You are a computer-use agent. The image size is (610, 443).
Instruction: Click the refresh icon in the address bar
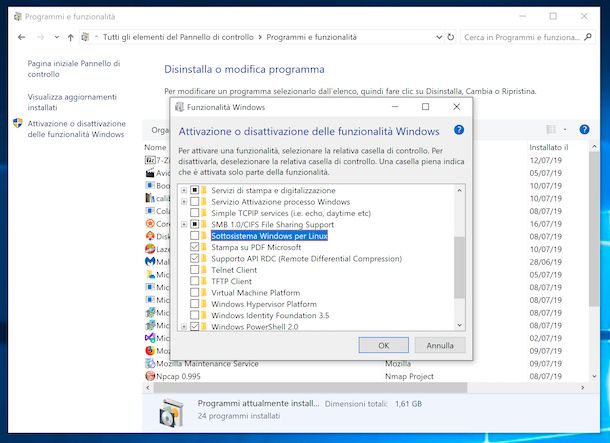[450, 37]
